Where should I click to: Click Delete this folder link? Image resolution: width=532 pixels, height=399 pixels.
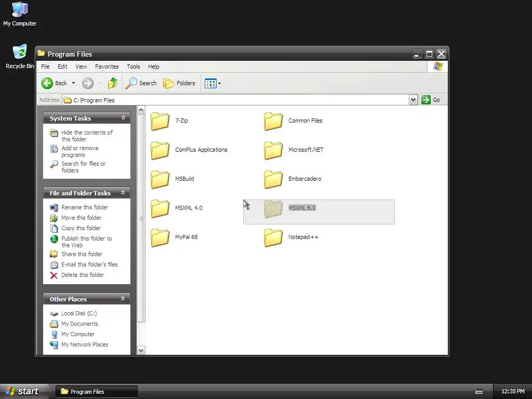pos(83,275)
